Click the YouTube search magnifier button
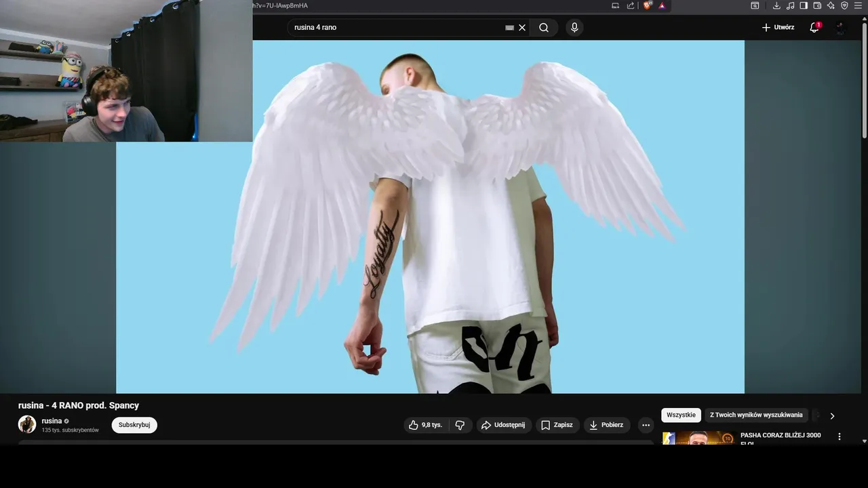 pyautogui.click(x=544, y=28)
